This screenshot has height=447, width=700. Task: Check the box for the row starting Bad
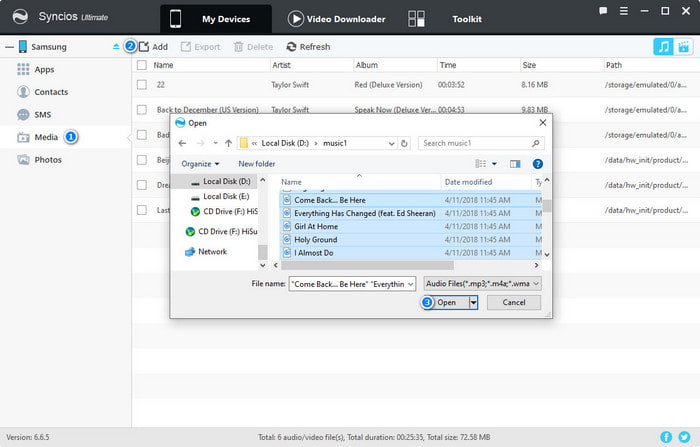point(142,134)
